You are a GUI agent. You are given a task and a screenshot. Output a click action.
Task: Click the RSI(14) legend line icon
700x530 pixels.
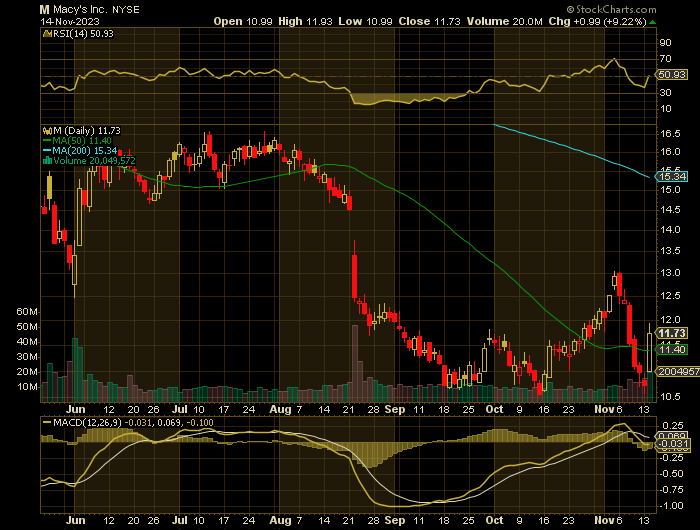47,33
